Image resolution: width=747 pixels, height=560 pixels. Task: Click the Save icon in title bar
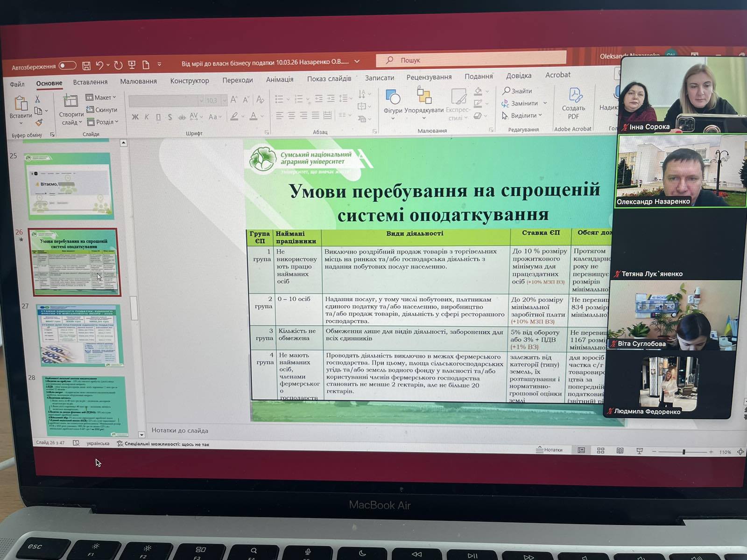86,65
